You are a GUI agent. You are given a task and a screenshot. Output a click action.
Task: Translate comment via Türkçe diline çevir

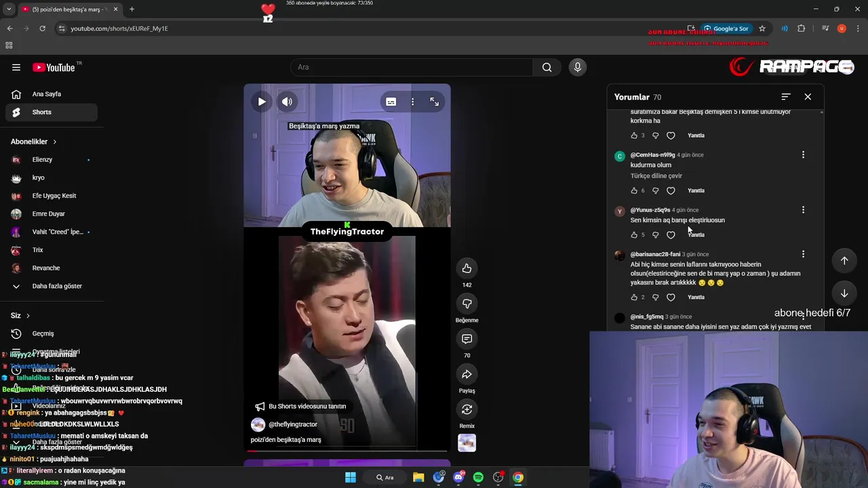tap(656, 176)
